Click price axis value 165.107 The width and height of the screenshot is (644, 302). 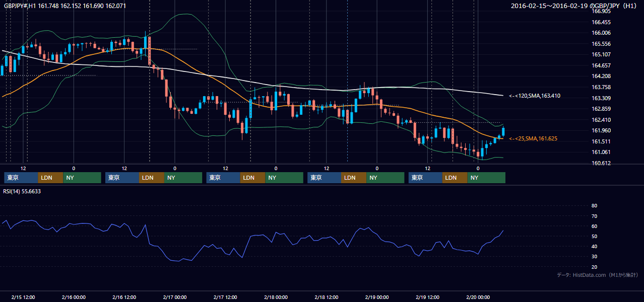[601, 54]
